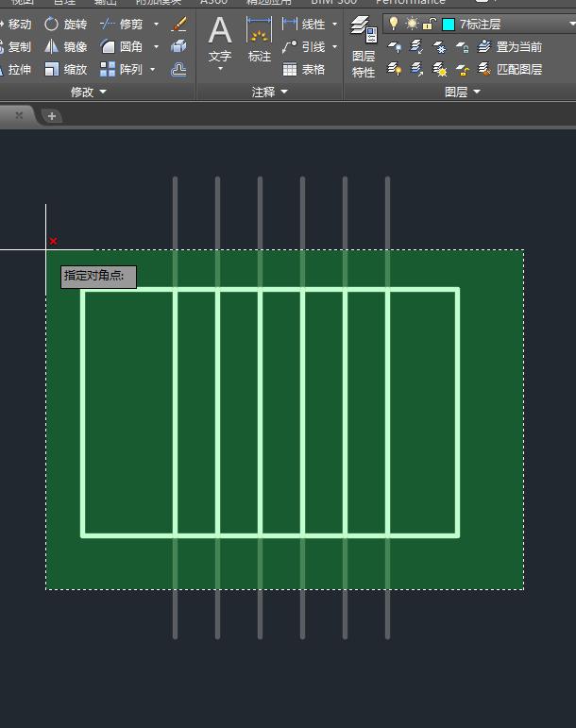Click cyan layer color swatch
This screenshot has height=728, width=576.
coord(449,25)
